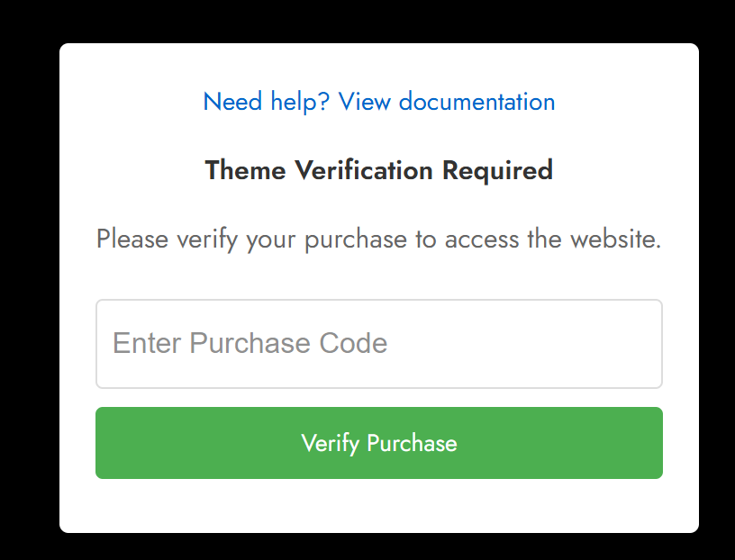Click the word 'View' in the blue link
The height and width of the screenshot is (560, 735).
point(364,102)
